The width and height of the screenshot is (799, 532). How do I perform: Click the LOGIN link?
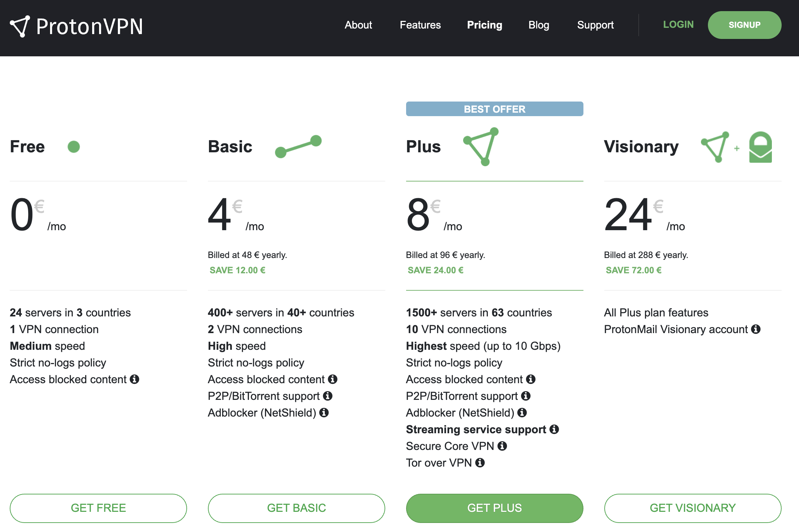click(677, 24)
